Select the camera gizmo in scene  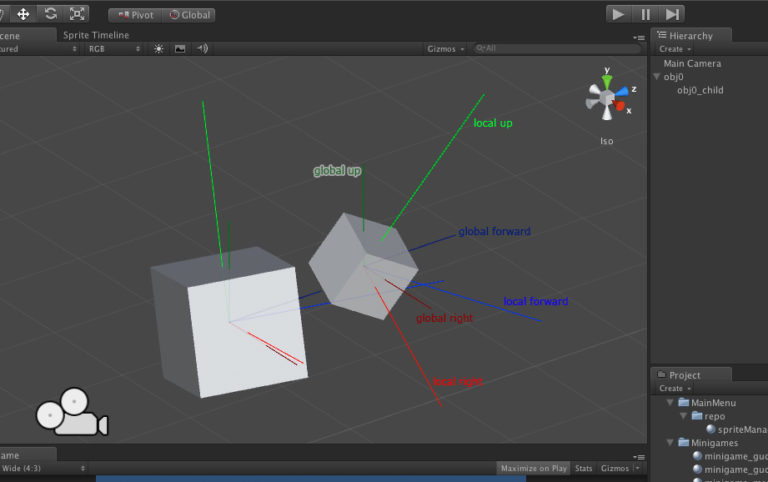point(72,412)
